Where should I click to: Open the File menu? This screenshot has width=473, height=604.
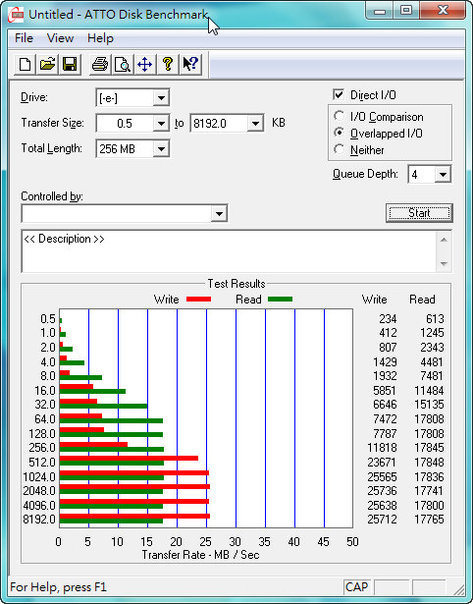[23, 38]
